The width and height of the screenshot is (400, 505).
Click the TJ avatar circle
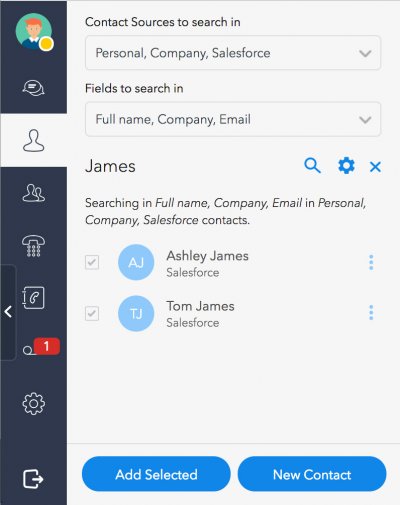tap(136, 313)
